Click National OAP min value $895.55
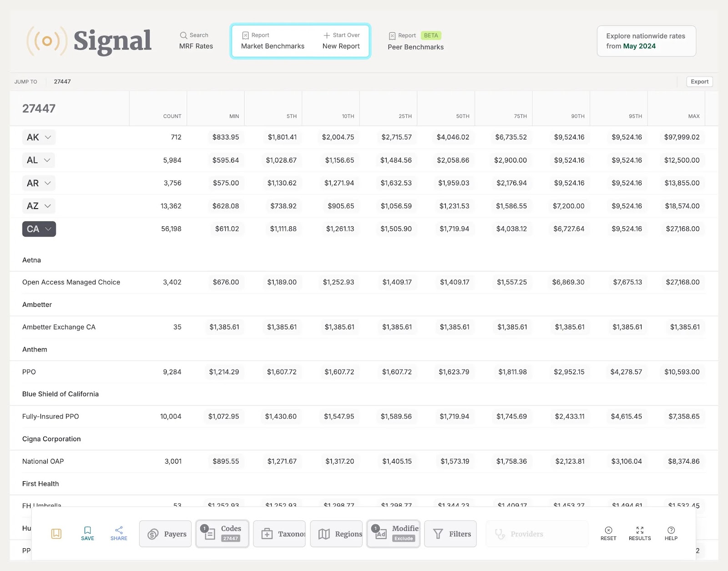Viewport: 728px width, 571px height. pyautogui.click(x=226, y=461)
